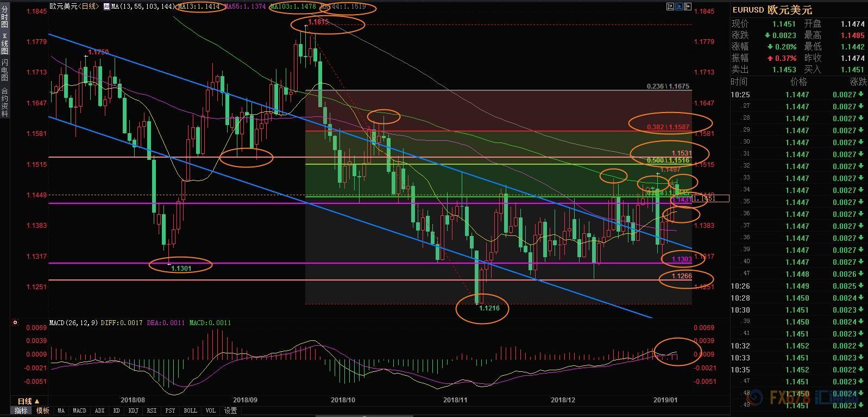Click the MA103:1.1478 value label
The width and height of the screenshot is (868, 417).
(x=293, y=7)
